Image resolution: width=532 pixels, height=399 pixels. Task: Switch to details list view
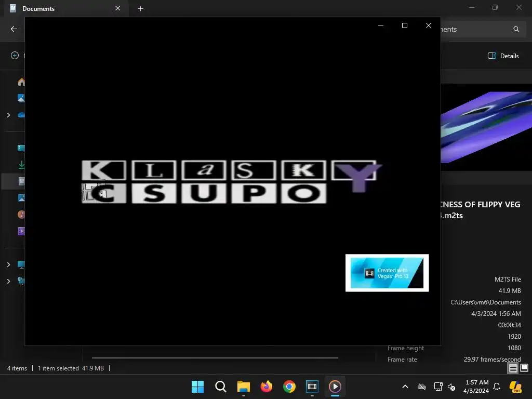click(x=513, y=368)
